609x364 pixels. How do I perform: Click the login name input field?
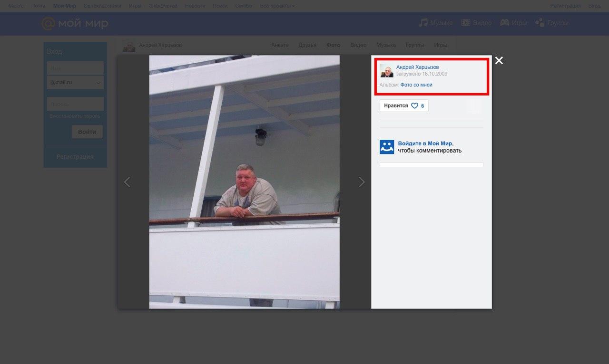click(x=75, y=68)
